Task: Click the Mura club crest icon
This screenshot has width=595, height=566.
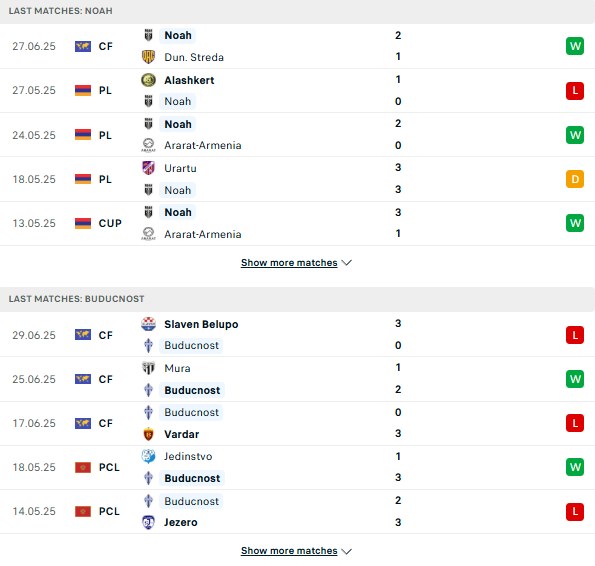Action: (148, 368)
